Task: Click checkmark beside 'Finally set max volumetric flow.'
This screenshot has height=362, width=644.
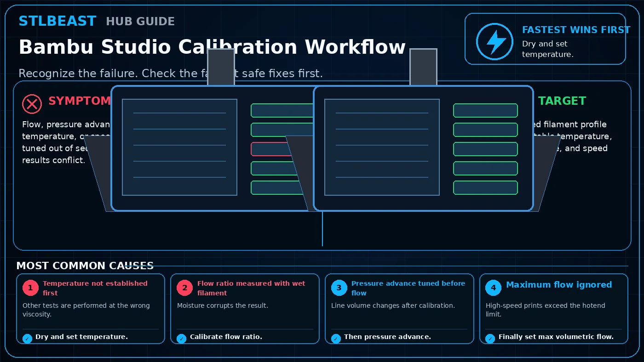Action: coord(490,339)
